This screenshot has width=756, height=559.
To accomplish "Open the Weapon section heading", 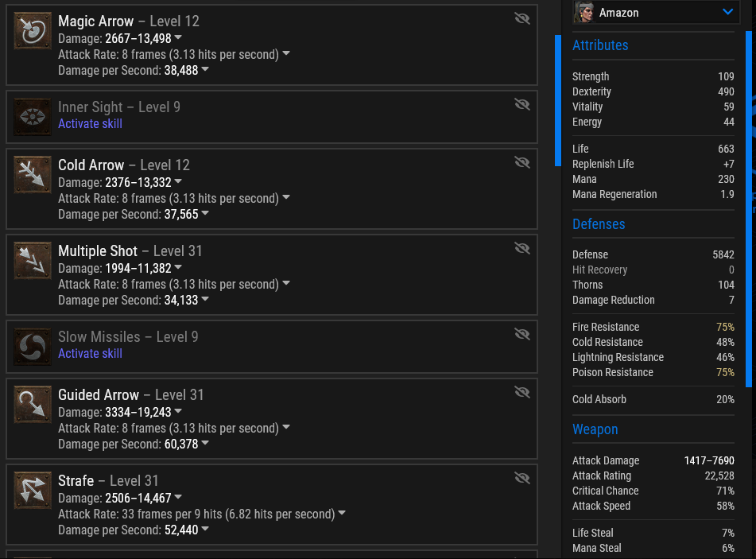I will pos(595,429).
